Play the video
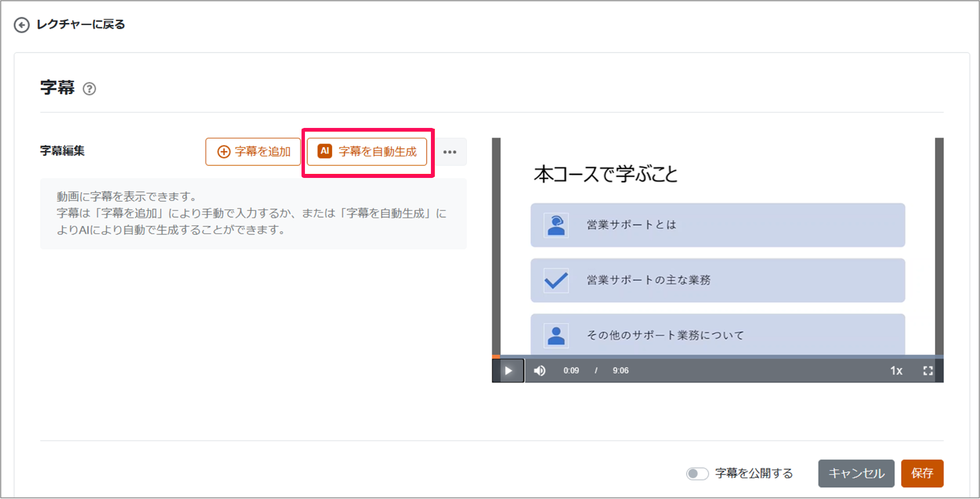 pyautogui.click(x=508, y=371)
